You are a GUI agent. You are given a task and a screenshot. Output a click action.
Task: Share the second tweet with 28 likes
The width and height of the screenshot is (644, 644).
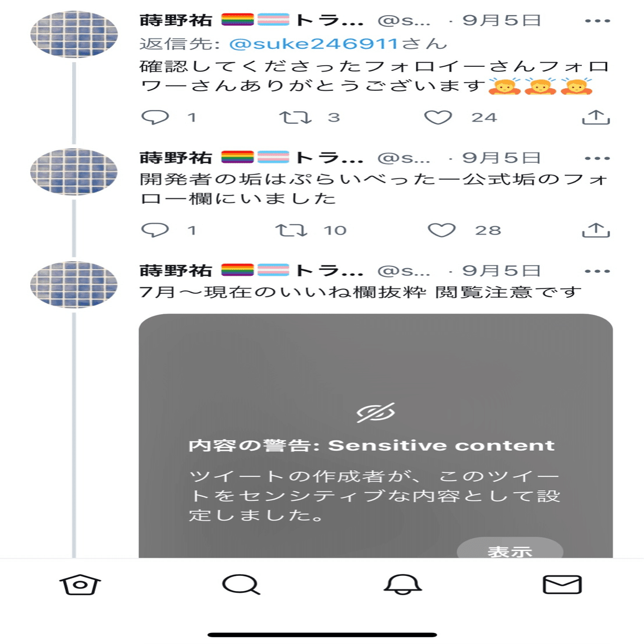596,230
